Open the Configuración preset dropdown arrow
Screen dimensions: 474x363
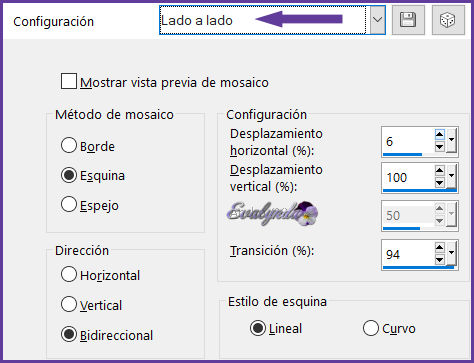pyautogui.click(x=377, y=20)
